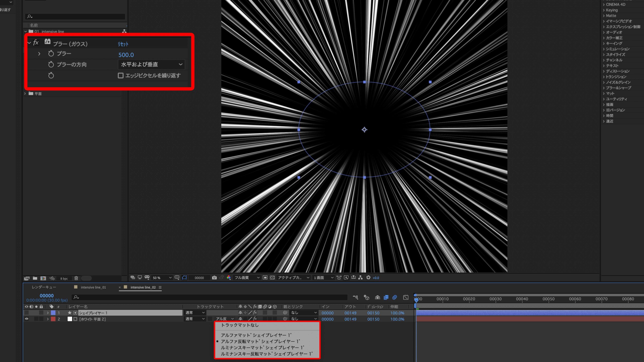The width and height of the screenshot is (644, 362).
Task: Open parent dropdown for シェイプレイヤー 1
Action: pos(304,312)
